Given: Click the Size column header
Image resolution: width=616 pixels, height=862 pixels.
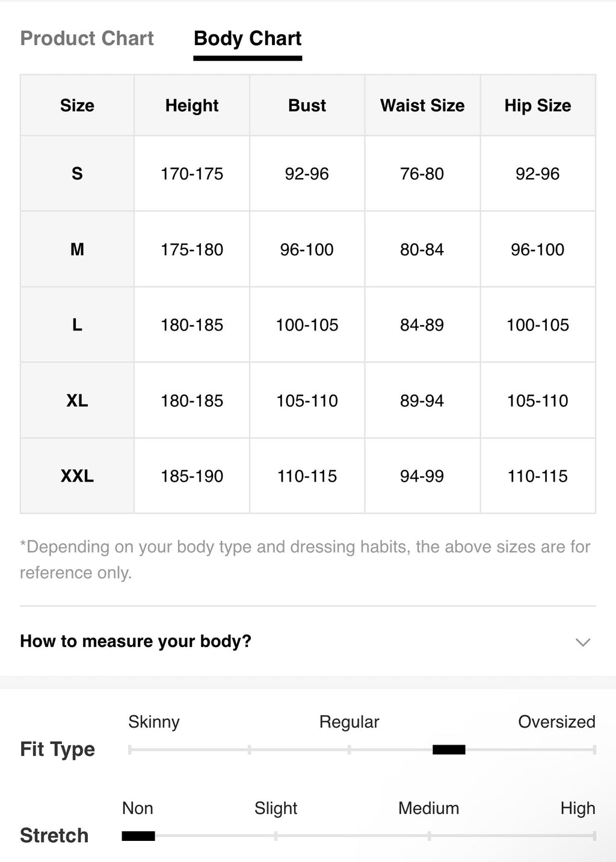Looking at the screenshot, I should pyautogui.click(x=77, y=105).
